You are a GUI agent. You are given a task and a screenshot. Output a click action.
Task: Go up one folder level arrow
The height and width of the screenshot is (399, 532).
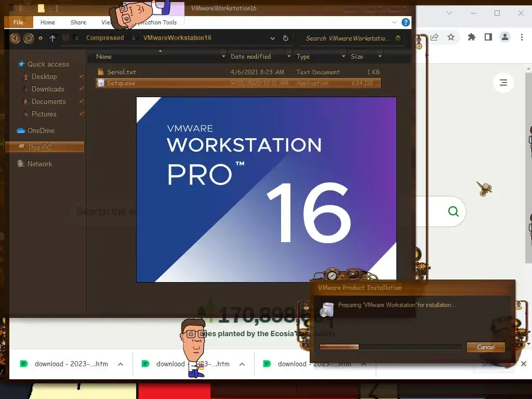click(x=52, y=38)
